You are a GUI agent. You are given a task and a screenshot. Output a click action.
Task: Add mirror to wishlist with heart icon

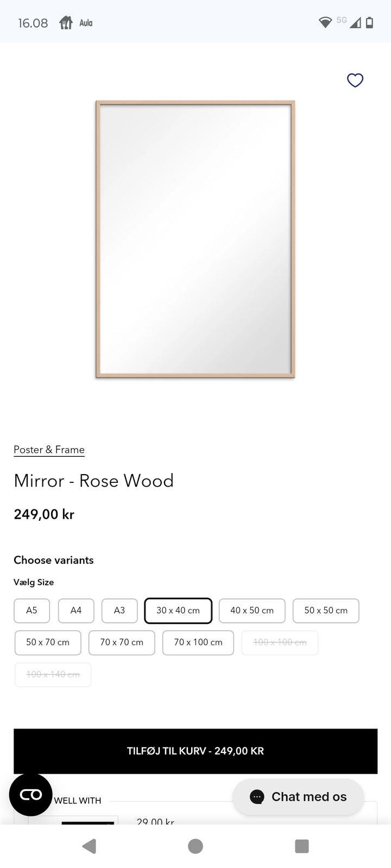tap(355, 80)
